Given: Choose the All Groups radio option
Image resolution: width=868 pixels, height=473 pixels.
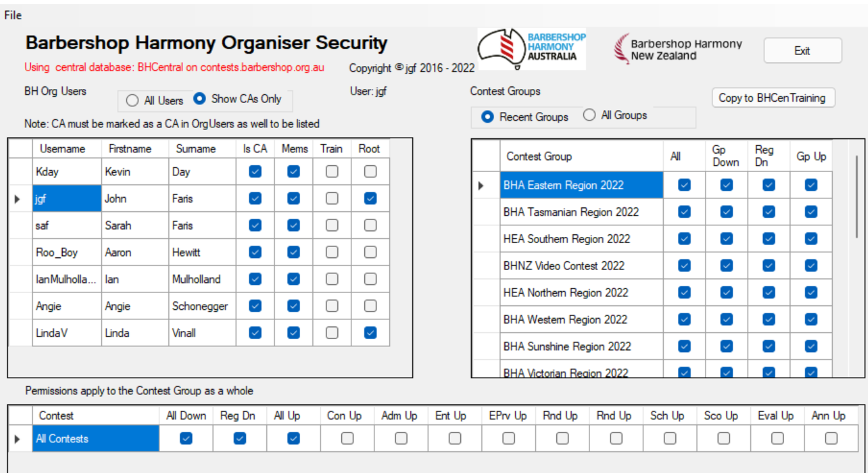Looking at the screenshot, I should [x=590, y=115].
